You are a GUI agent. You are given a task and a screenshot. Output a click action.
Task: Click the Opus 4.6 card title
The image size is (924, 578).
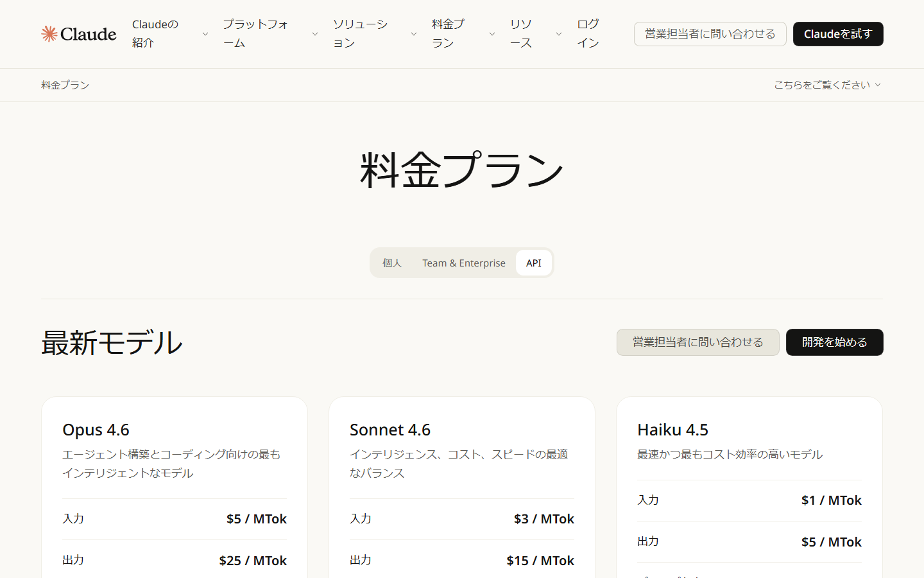96,430
